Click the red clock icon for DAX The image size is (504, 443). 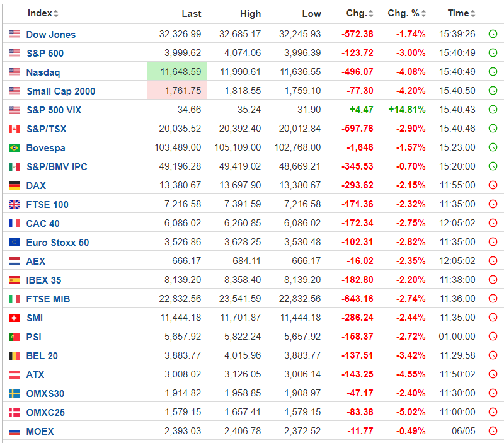(493, 185)
